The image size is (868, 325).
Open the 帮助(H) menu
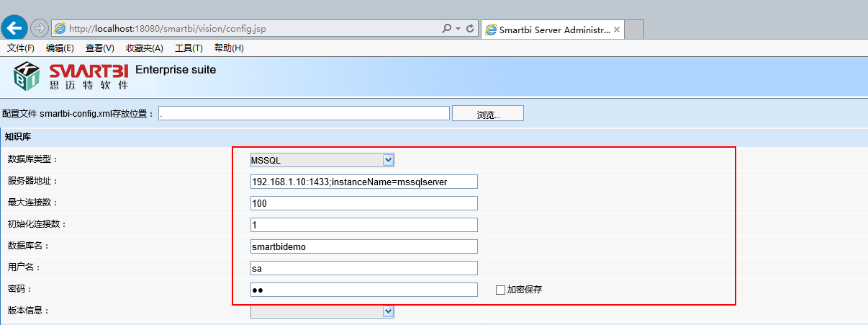pyautogui.click(x=229, y=48)
